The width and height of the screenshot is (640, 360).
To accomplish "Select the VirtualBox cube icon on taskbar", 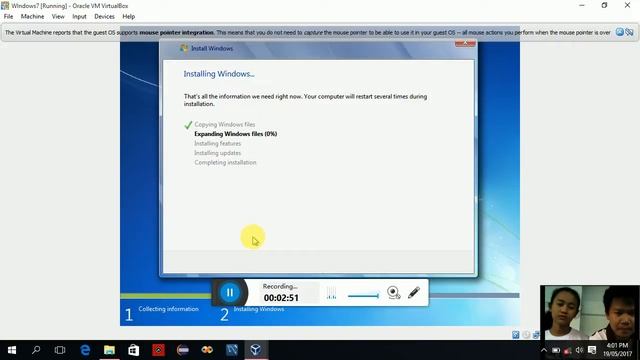I will pos(256,350).
